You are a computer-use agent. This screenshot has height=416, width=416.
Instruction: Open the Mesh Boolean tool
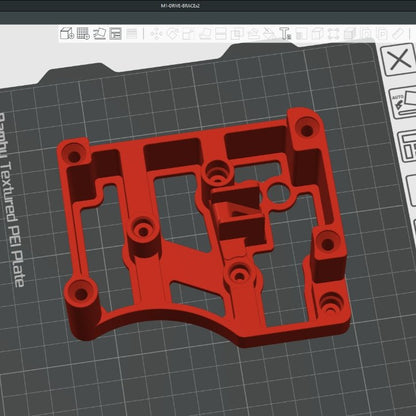pos(237,34)
